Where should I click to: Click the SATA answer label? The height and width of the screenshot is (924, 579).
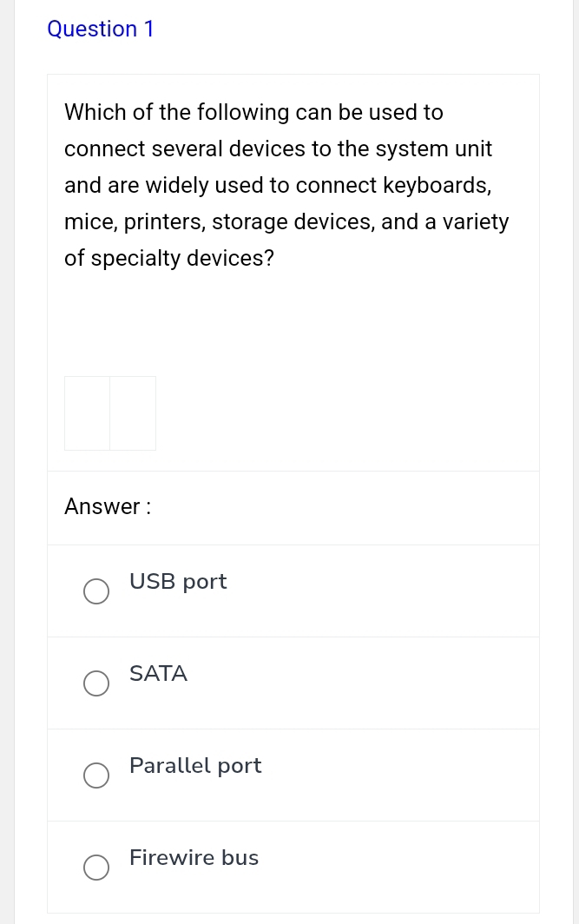click(x=158, y=674)
